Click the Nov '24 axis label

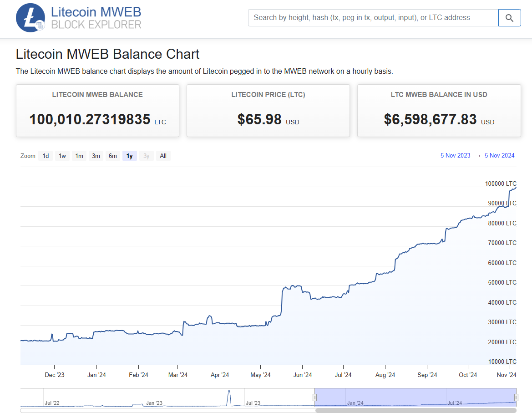[506, 375]
